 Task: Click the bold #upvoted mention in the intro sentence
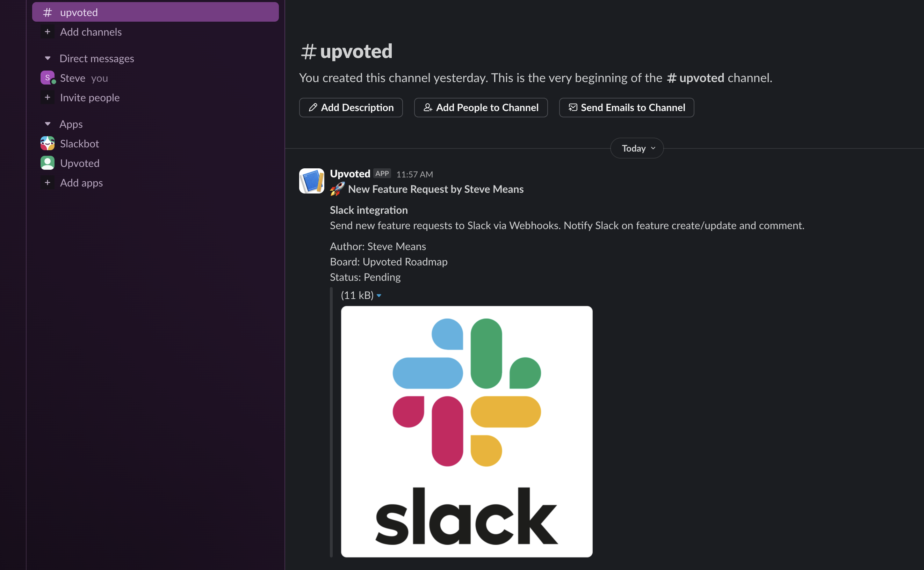click(x=695, y=78)
